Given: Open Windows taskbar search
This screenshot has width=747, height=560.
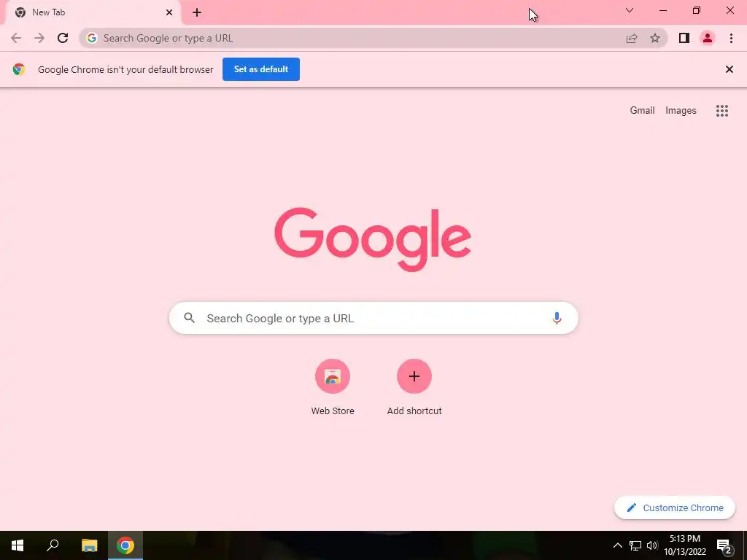Looking at the screenshot, I should tap(53, 545).
